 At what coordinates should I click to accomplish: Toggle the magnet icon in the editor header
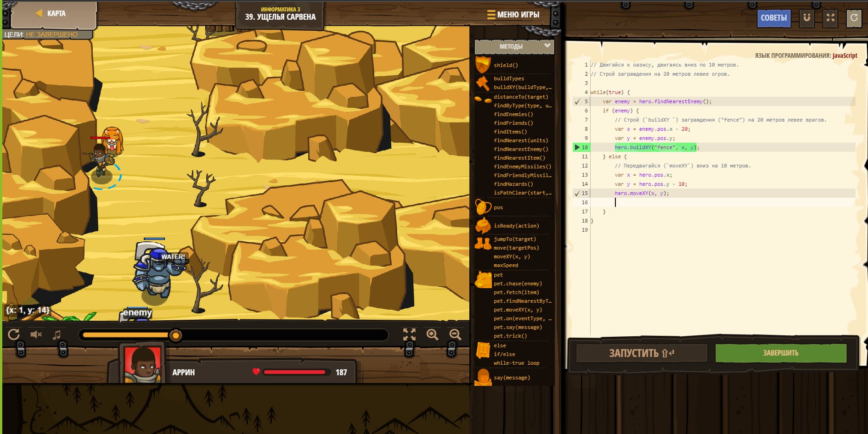[x=806, y=18]
